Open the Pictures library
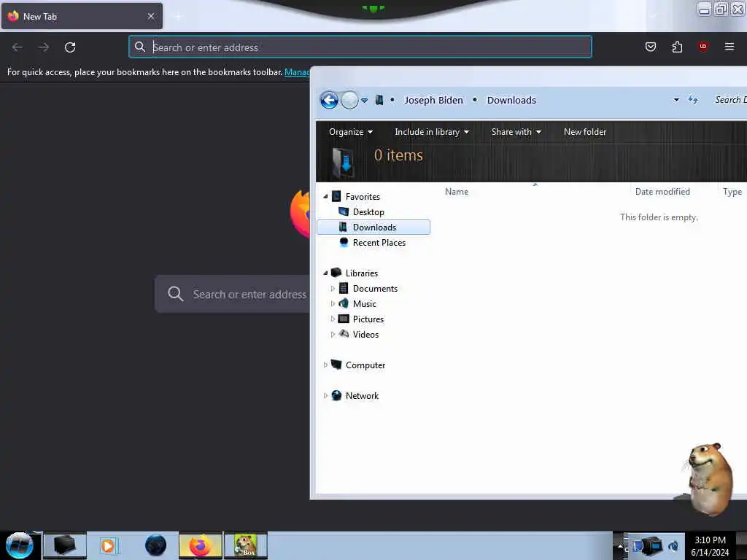 pos(368,319)
